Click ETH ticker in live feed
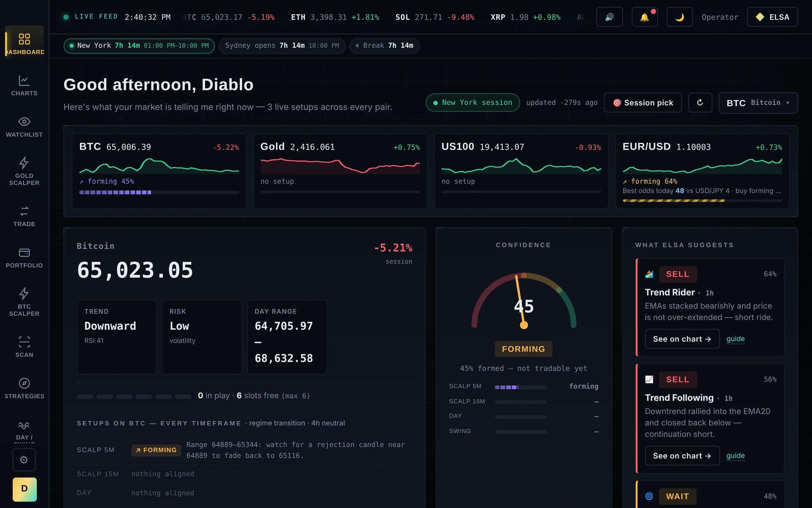 (335, 17)
